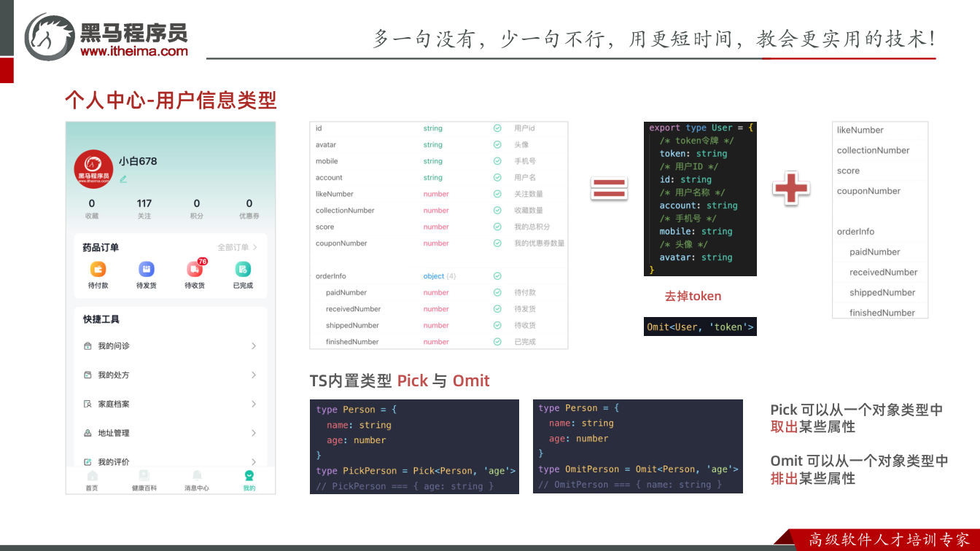Click the "type OmitPerson" code line

(x=638, y=469)
